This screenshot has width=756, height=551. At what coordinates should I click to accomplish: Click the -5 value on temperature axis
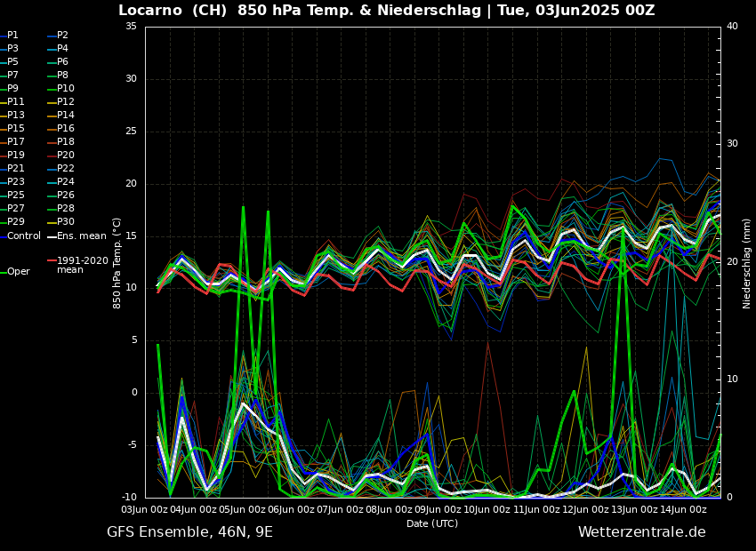click(131, 445)
